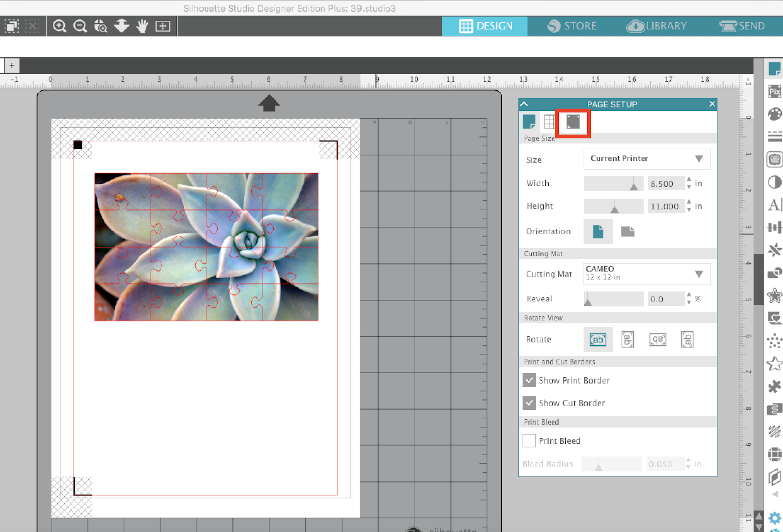Disable Show Cut Border
Viewport: 783px width, 532px height.
click(x=529, y=403)
